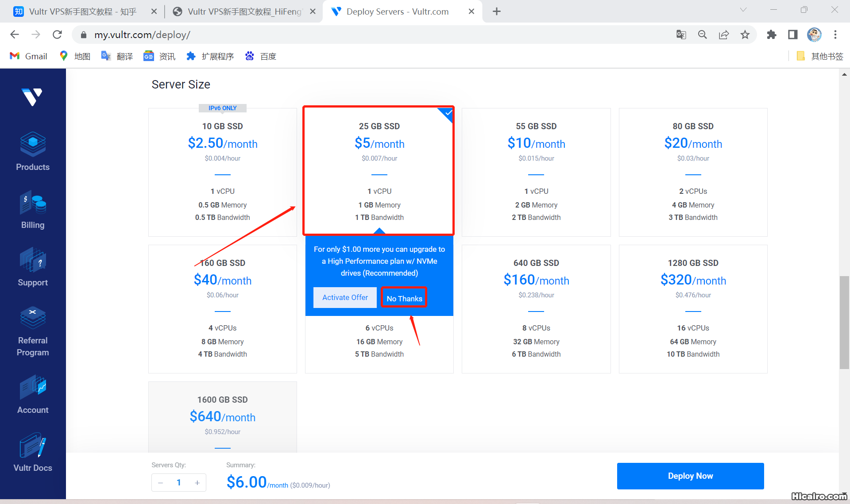Open the Account sidebar icon
The width and height of the screenshot is (850, 504).
pos(33,388)
